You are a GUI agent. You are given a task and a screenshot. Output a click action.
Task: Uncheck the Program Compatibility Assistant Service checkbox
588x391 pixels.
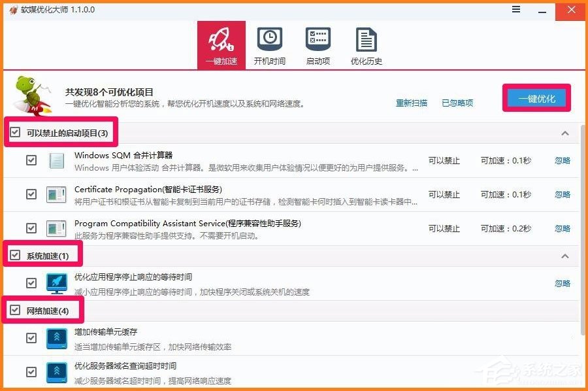click(31, 228)
